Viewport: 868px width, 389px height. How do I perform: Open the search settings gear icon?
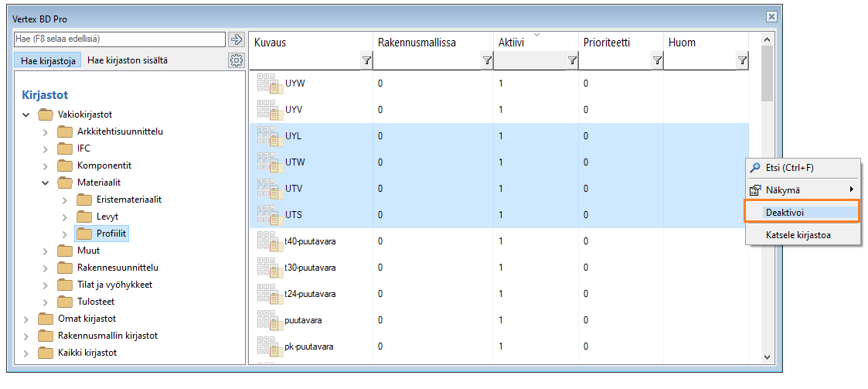click(237, 60)
